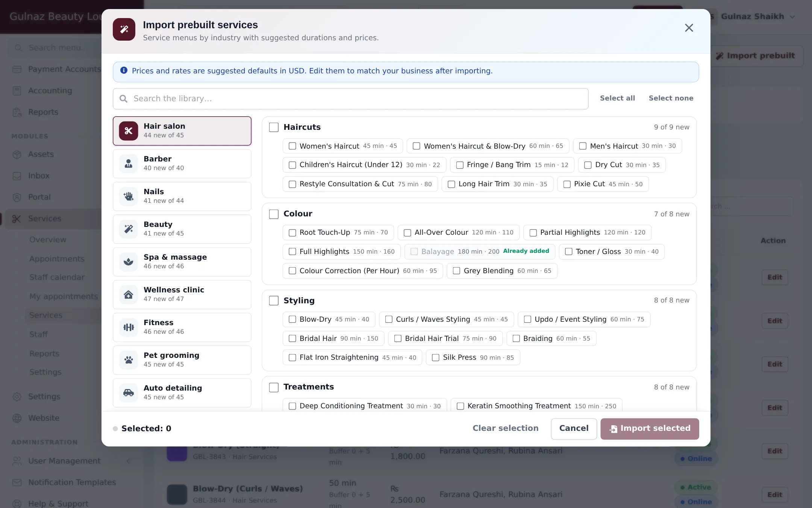The image size is (812, 508).
Task: Check the Styling group checkbox
Action: 274,301
